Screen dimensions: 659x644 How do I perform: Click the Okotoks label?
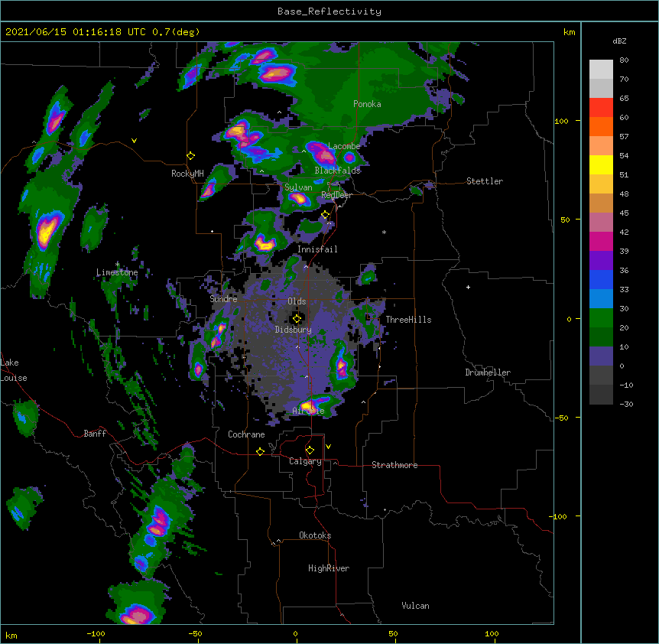point(315,535)
